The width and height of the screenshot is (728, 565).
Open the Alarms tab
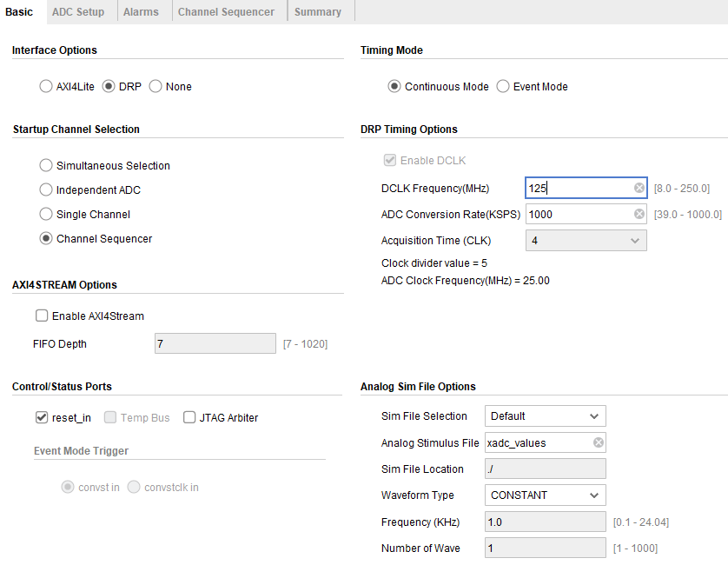click(141, 12)
